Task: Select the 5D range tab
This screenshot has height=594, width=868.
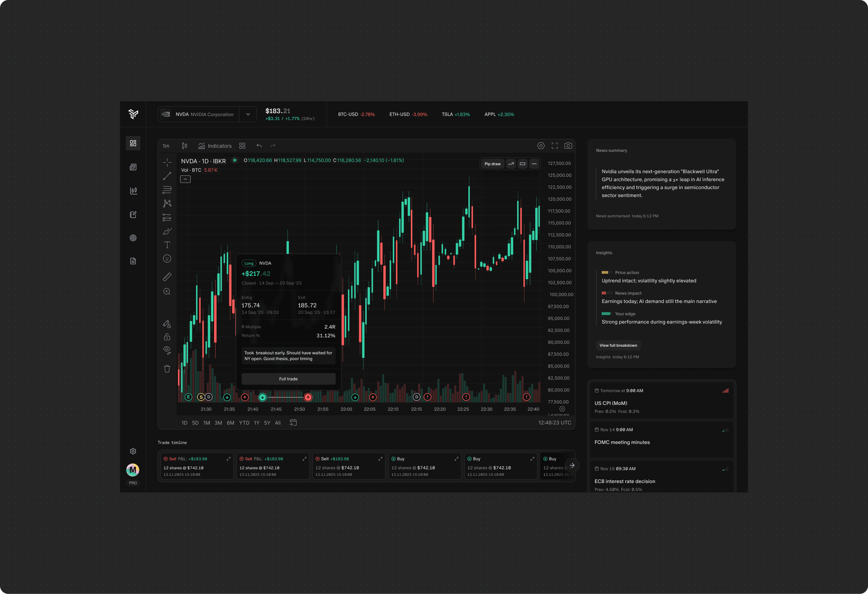Action: coord(195,423)
